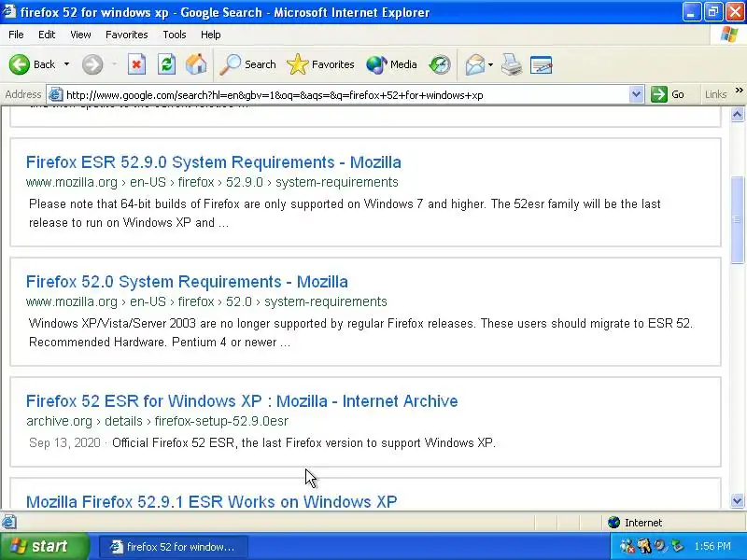This screenshot has height=560, width=747.
Task: Click the scrollbar down arrow
Action: (737, 500)
